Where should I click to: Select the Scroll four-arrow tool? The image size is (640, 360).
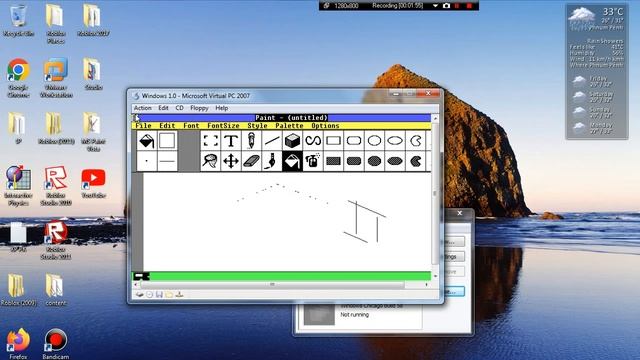coord(231,161)
